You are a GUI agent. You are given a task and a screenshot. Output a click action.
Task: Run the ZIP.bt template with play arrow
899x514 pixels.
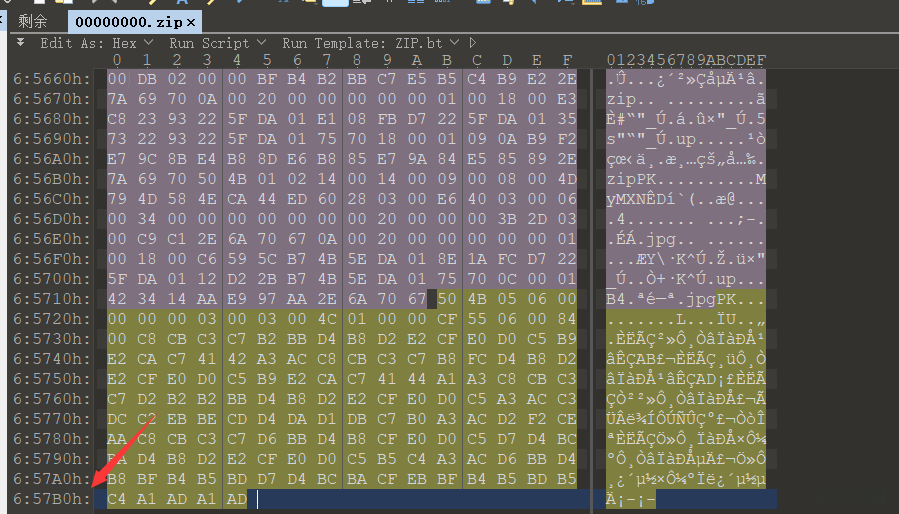click(x=472, y=43)
